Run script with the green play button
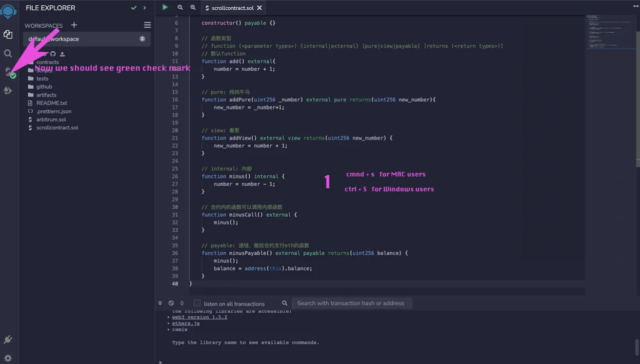640x364 pixels. click(165, 7)
